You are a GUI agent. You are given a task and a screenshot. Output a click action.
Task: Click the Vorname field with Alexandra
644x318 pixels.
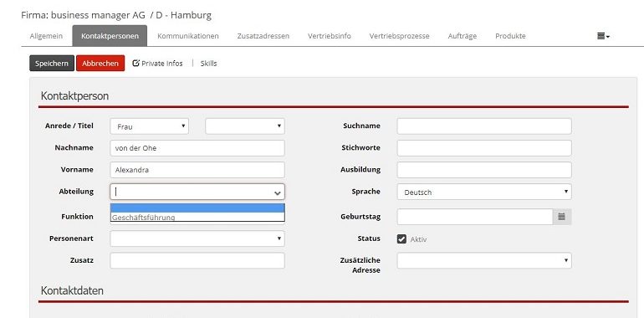(197, 170)
